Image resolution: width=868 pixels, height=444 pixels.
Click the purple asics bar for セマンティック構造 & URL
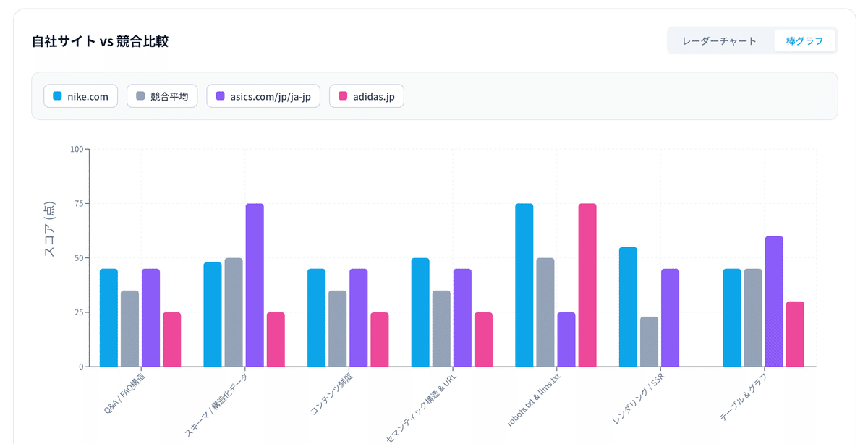click(462, 317)
